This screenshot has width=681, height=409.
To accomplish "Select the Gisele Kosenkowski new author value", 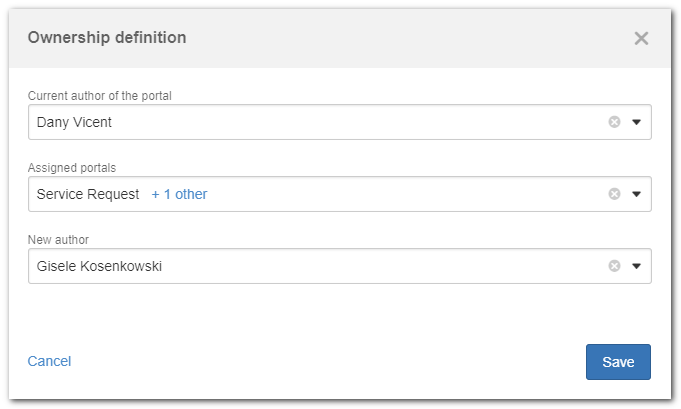I will tap(99, 266).
